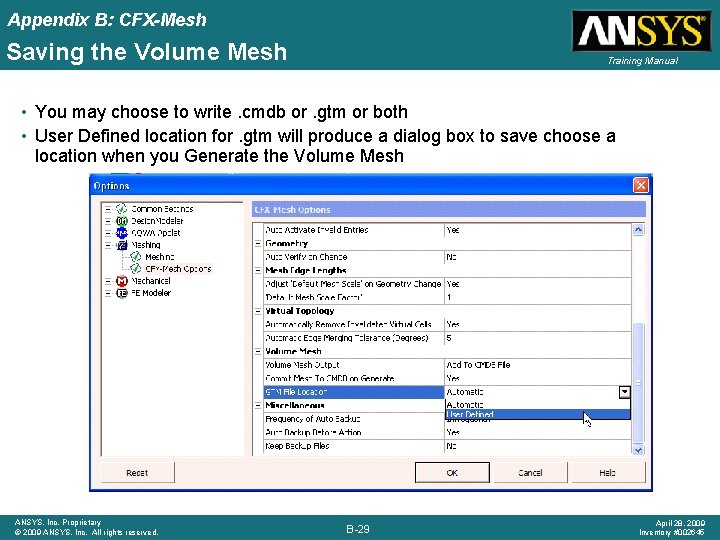The image size is (720, 540).
Task: Click Auto Backup Before Action value Yes
Action: click(x=538, y=433)
